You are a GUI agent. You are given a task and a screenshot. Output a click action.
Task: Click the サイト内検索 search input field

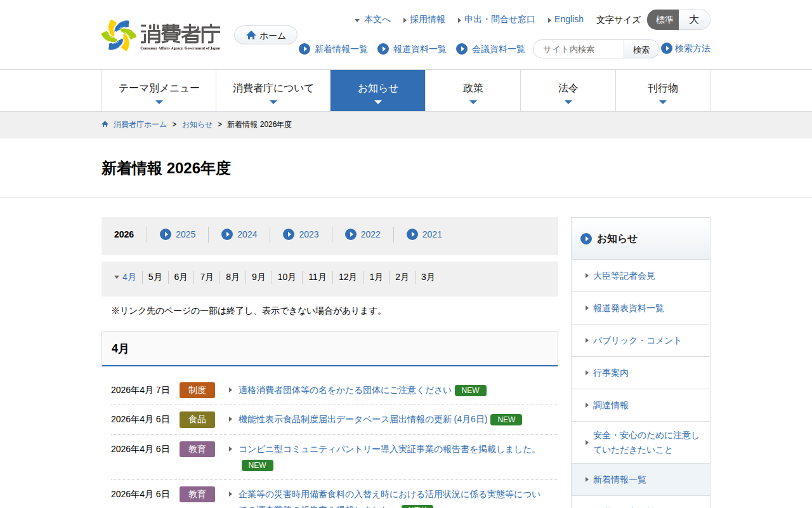pos(579,49)
